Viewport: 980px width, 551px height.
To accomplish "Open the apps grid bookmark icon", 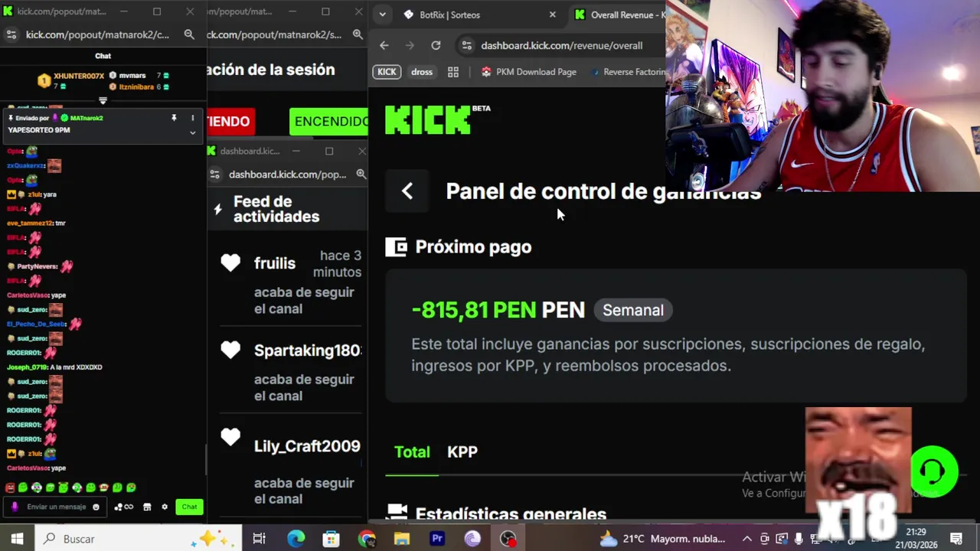I will click(x=453, y=72).
